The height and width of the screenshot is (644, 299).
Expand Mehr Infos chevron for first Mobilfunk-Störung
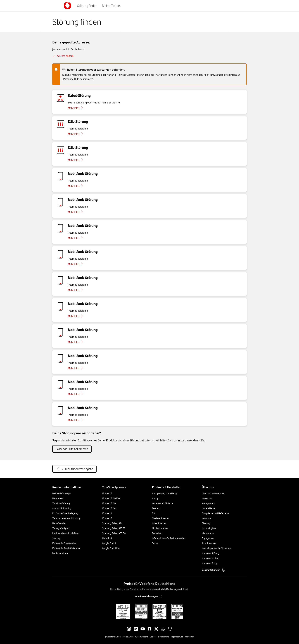(82, 186)
